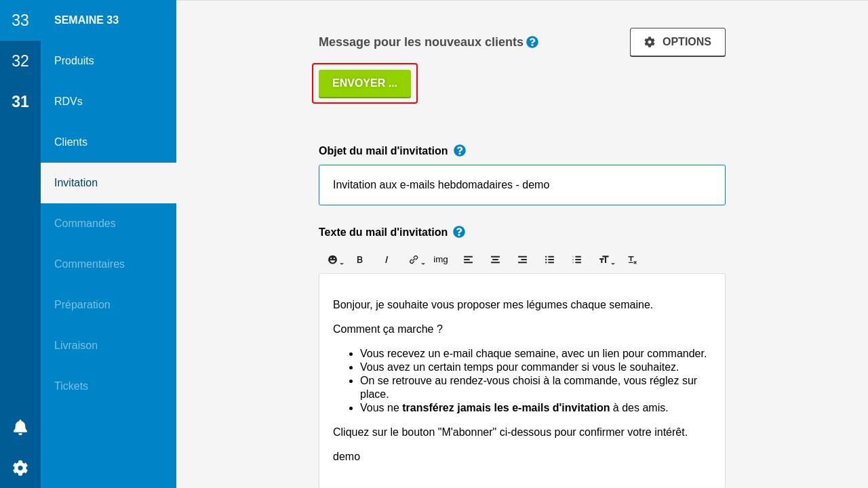Open the notifications bell
Screen dimensions: 868x488
20,427
